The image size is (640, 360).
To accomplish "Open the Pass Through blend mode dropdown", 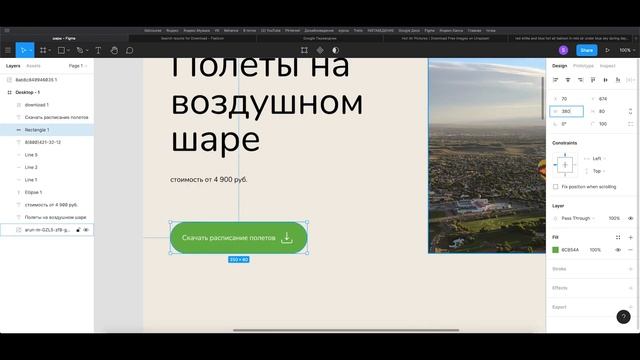I will (x=578, y=218).
